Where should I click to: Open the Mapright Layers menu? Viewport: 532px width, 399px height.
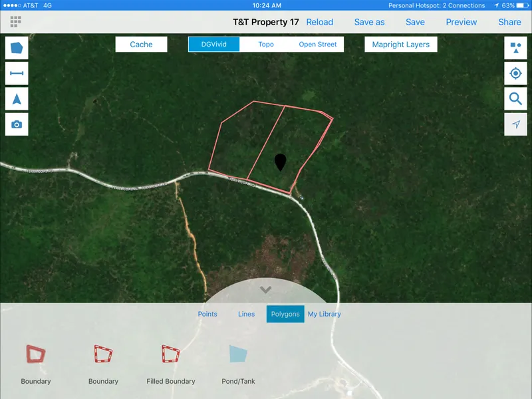tap(400, 45)
